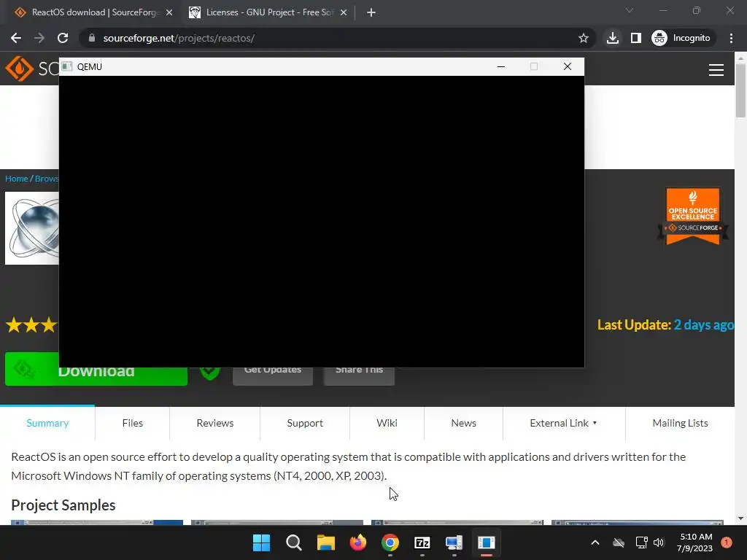
Task: Open the Reviews tab
Action: [x=215, y=423]
